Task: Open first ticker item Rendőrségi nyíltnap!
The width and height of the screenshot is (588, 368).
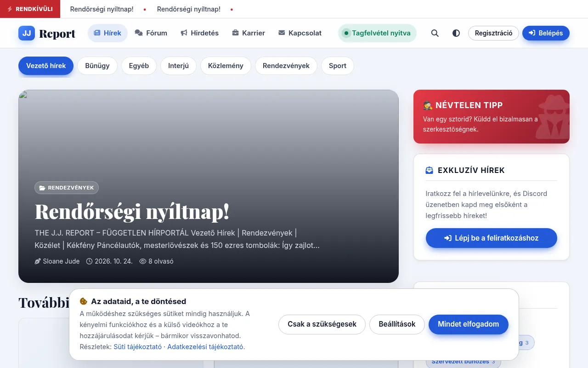Action: tap(102, 9)
